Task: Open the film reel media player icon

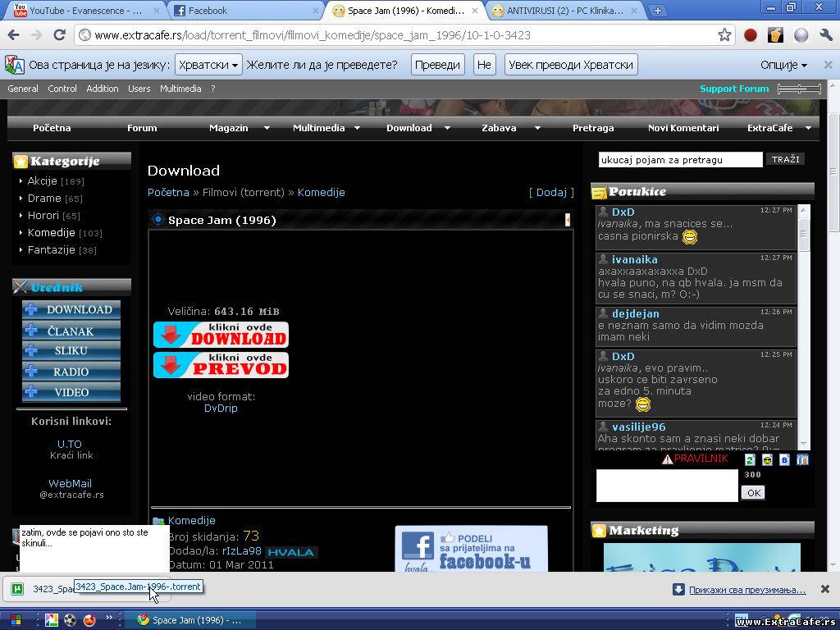Action: pyautogui.click(x=71, y=620)
